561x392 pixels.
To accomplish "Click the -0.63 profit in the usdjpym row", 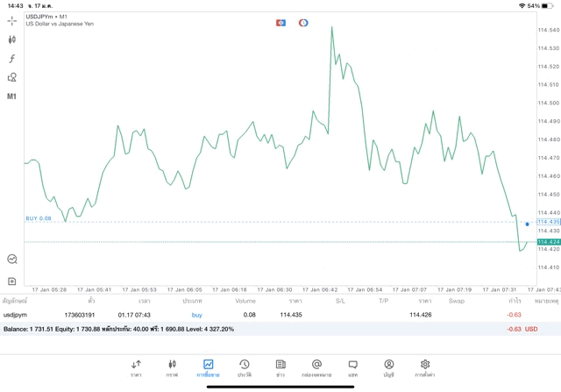I will (x=514, y=315).
